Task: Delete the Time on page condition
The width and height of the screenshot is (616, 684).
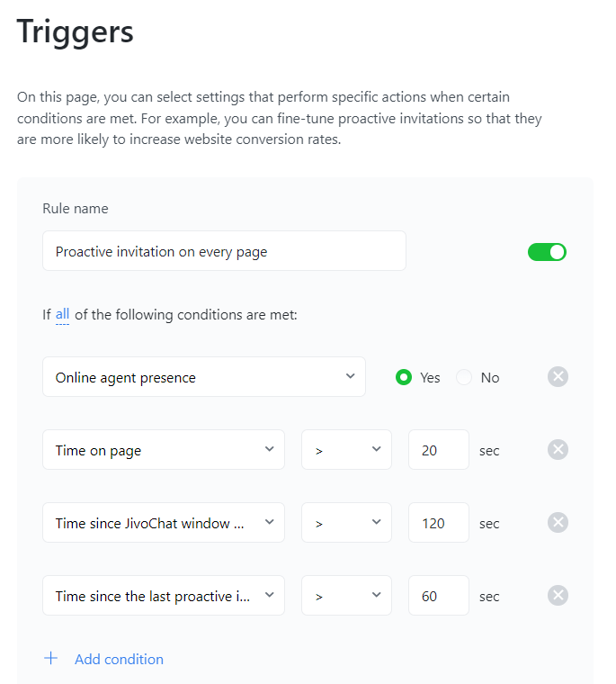Action: (558, 450)
